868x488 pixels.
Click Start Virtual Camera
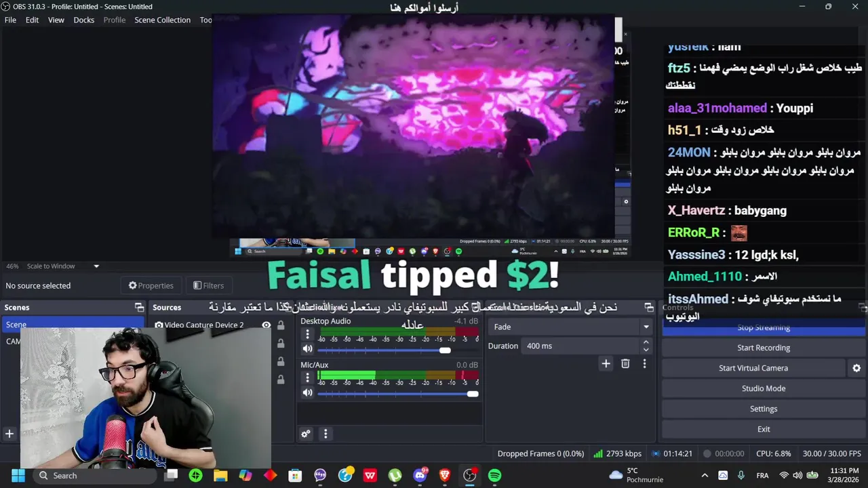coord(753,368)
